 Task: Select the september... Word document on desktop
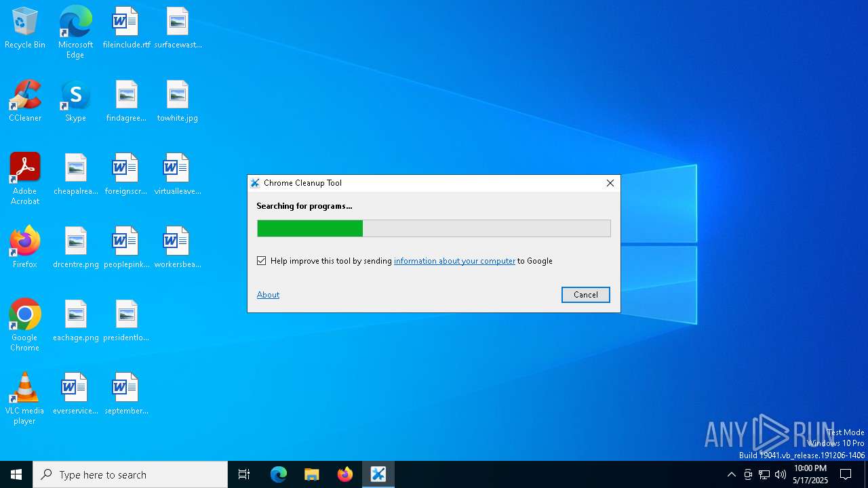pos(126,394)
